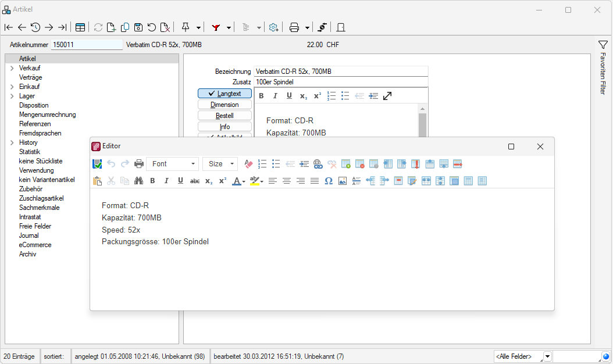Toggle the Info button
Viewport: 613px width, 364px height.
pyautogui.click(x=225, y=126)
